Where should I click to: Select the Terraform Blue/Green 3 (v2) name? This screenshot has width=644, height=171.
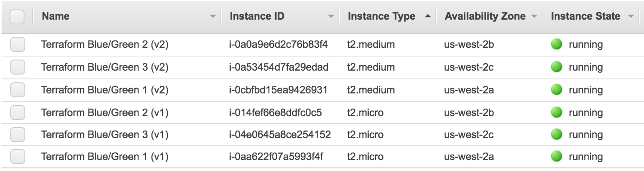(105, 67)
